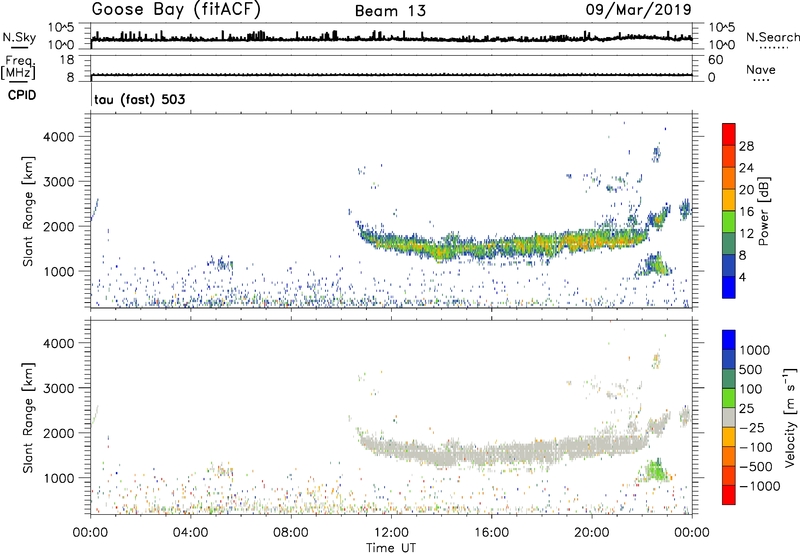
Task: Click the 'N.Search' legend label
Action: pos(772,37)
